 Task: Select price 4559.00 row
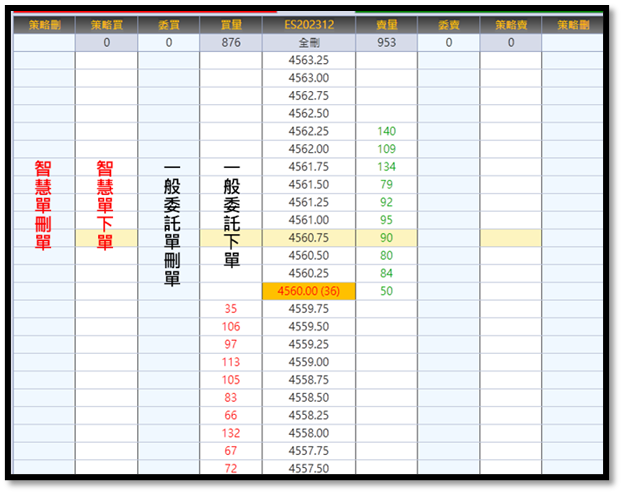(309, 362)
